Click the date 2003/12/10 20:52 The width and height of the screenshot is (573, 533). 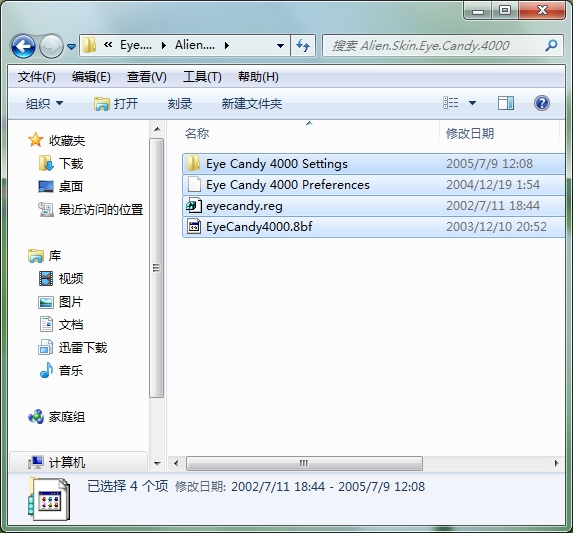click(496, 227)
